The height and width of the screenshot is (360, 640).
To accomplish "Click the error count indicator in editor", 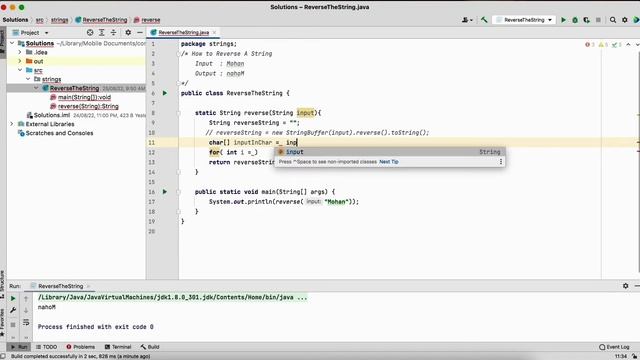I will pos(590,44).
